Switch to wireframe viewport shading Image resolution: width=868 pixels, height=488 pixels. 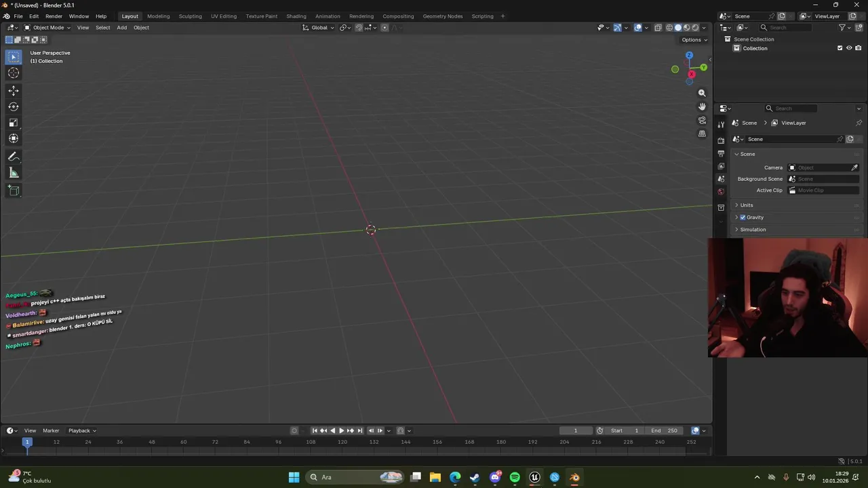669,28
